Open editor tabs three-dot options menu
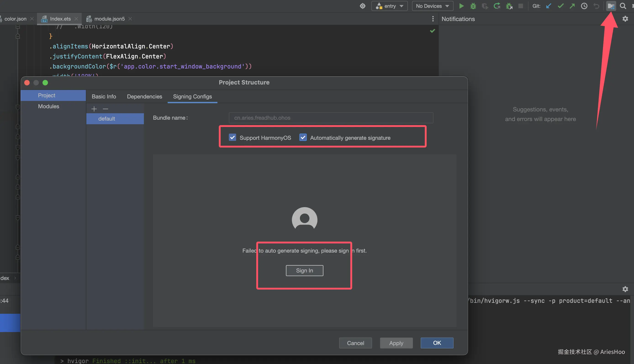 tap(433, 19)
